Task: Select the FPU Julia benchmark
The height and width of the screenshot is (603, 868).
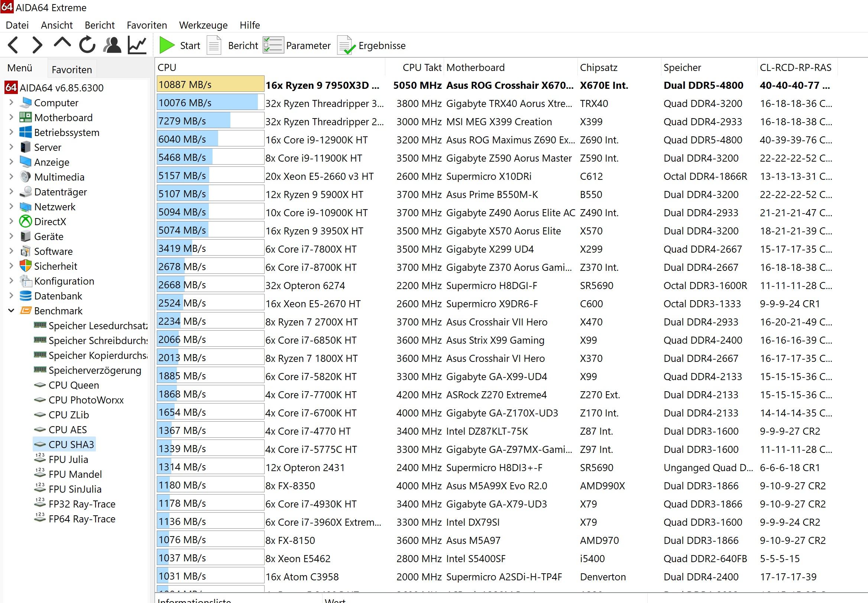Action: (68, 460)
